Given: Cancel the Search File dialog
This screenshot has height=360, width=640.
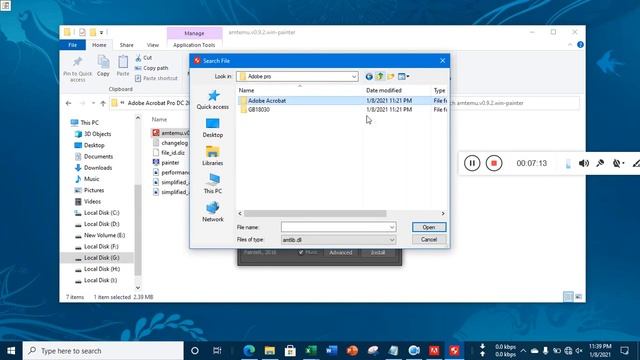Looking at the screenshot, I should 429,240.
